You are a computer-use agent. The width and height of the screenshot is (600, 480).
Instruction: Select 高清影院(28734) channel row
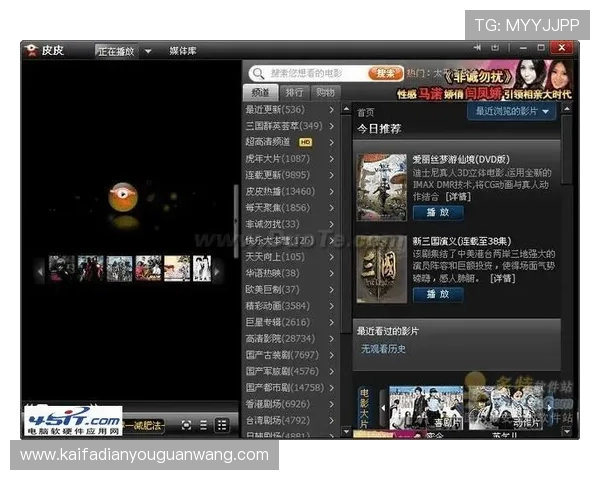[290, 339]
